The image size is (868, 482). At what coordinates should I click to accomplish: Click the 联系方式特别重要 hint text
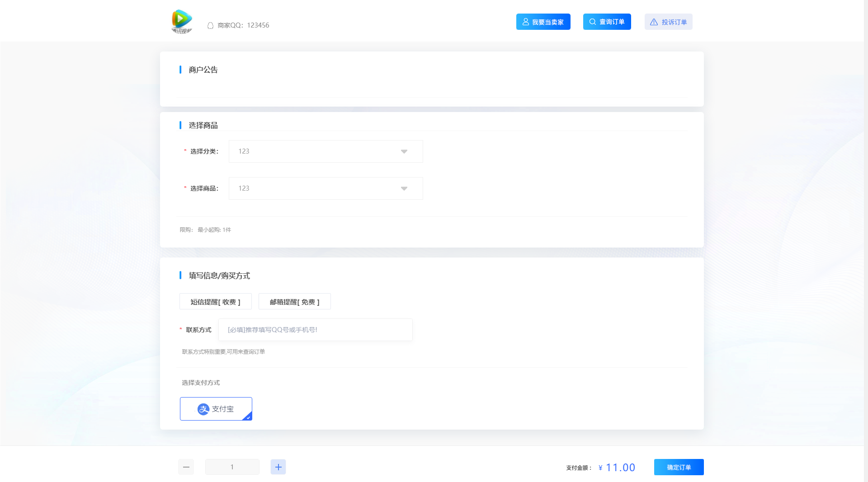(223, 352)
